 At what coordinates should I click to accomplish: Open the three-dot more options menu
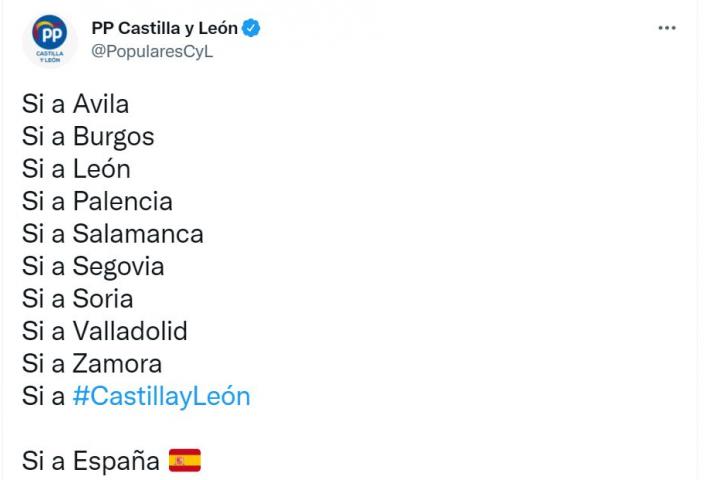click(x=667, y=28)
